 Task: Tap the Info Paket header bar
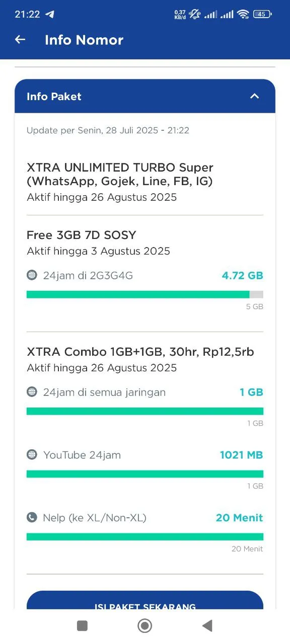tap(145, 96)
